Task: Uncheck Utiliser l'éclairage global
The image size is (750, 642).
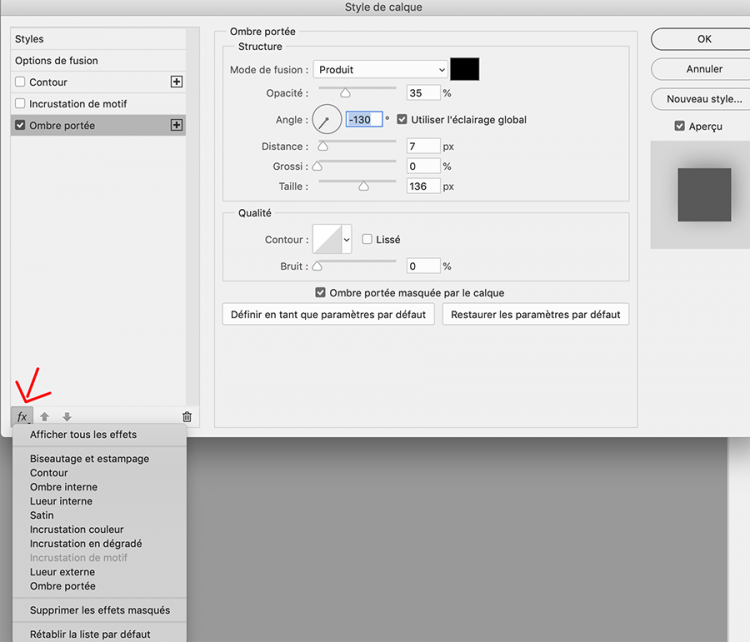Action: click(x=402, y=120)
